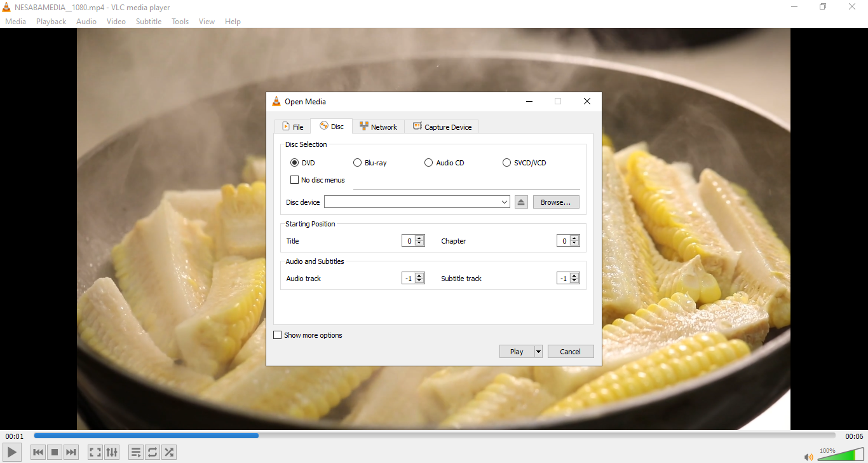Screen dimensions: 868x463
Task: Expand the Disc device dropdown
Action: coord(505,202)
